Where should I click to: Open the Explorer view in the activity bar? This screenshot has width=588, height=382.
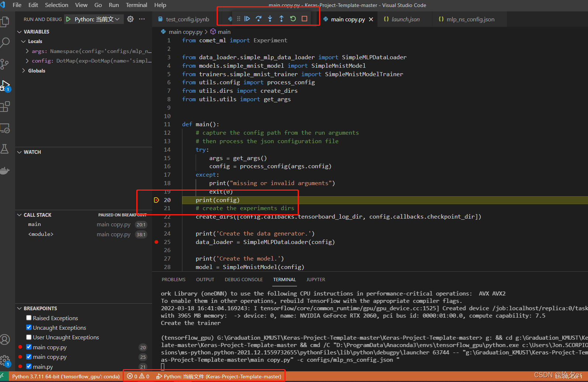(5, 22)
